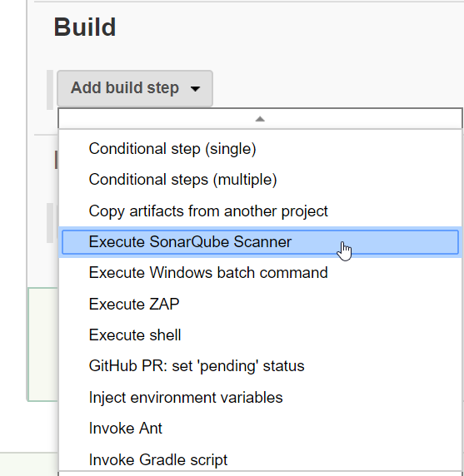Collapse menu using the upward triangle arrow
Viewport: 464px width, 476px height.
click(x=260, y=119)
